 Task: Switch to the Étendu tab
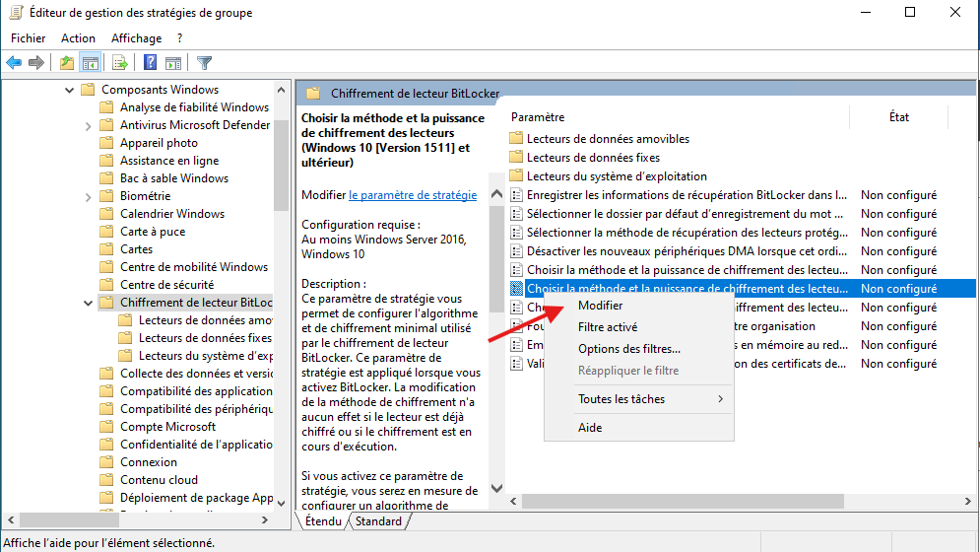[x=322, y=521]
